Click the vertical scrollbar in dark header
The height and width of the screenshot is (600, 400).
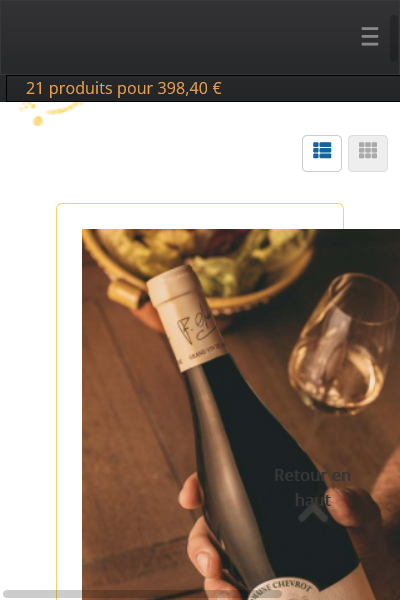pyautogui.click(x=394, y=38)
